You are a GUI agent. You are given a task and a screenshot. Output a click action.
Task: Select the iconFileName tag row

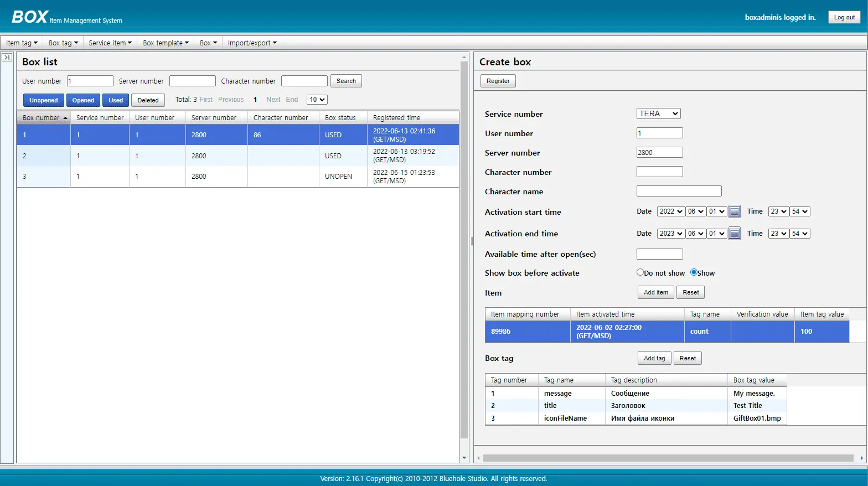(635, 418)
